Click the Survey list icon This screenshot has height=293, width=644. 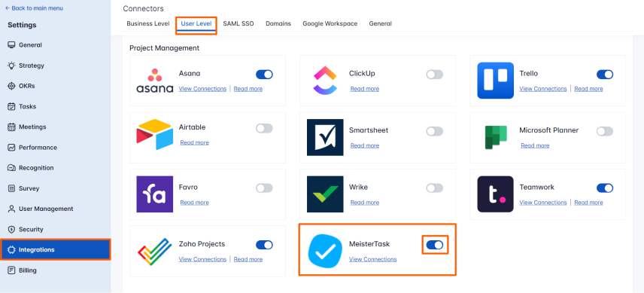click(x=11, y=188)
